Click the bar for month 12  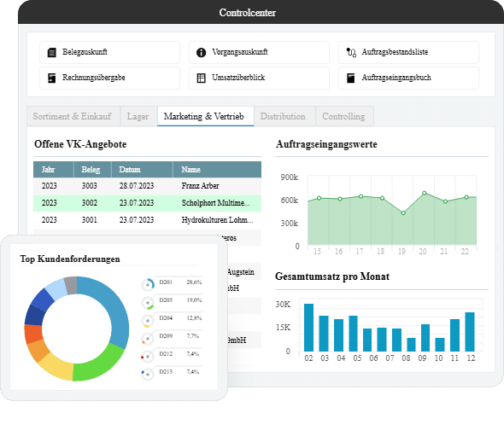click(x=470, y=332)
